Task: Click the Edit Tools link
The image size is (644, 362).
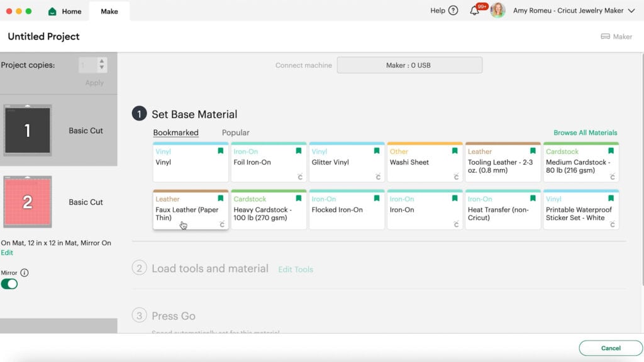Action: (x=296, y=270)
